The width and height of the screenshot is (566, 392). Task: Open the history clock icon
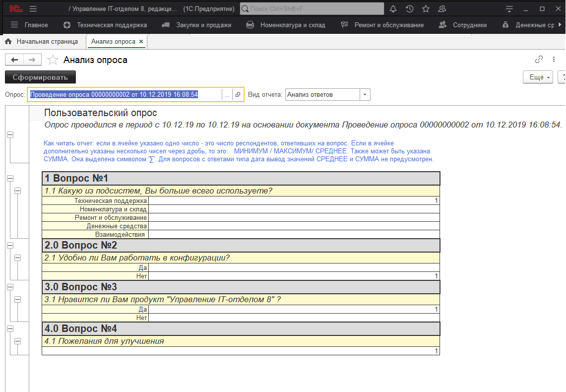[409, 9]
